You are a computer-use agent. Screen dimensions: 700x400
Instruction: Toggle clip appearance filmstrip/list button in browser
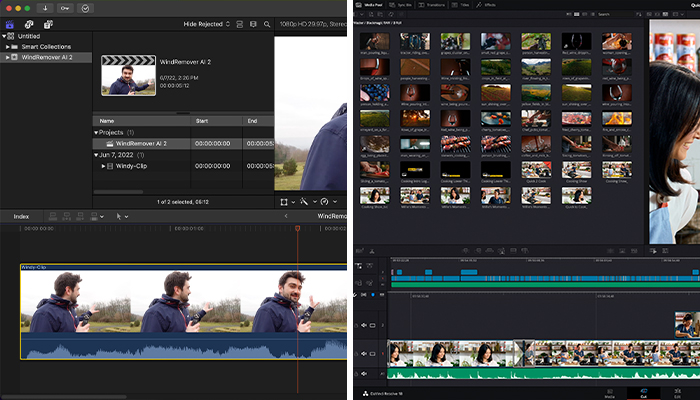tap(240, 24)
